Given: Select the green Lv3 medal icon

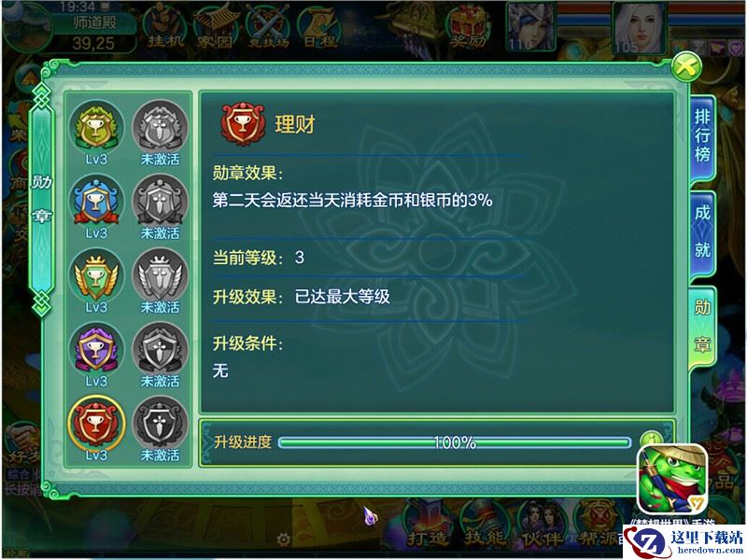Looking at the screenshot, I should coord(96,127).
